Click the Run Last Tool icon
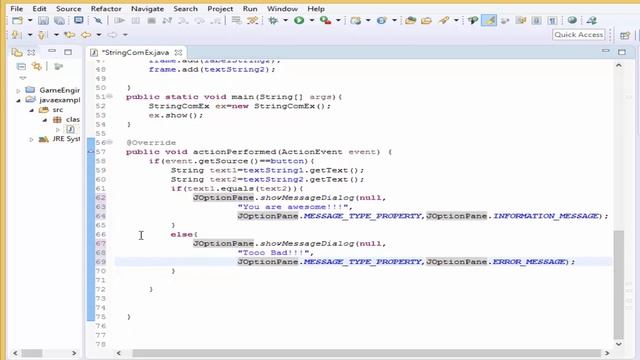The image size is (640, 360). 325,20
